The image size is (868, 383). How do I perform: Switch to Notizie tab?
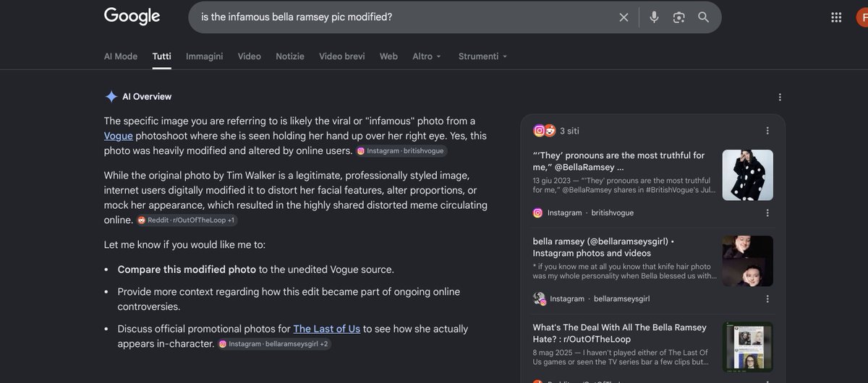point(290,56)
